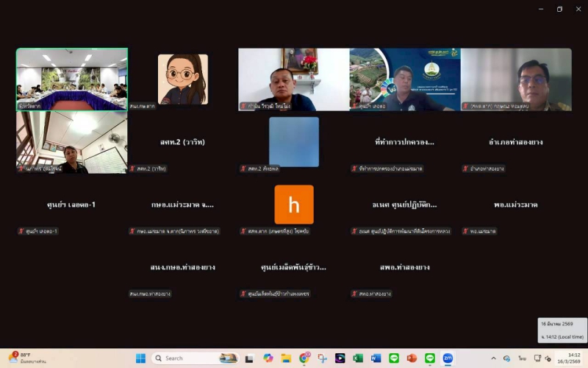Select the สพอ.ท่าสองยาง participant tile
The height and width of the screenshot is (368, 588).
(x=405, y=267)
